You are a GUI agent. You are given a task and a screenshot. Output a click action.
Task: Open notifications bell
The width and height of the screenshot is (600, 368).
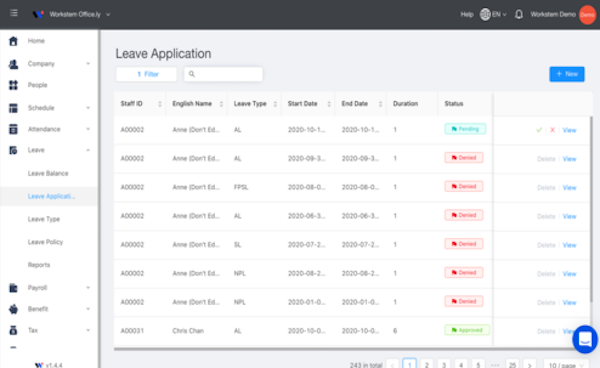coord(518,15)
